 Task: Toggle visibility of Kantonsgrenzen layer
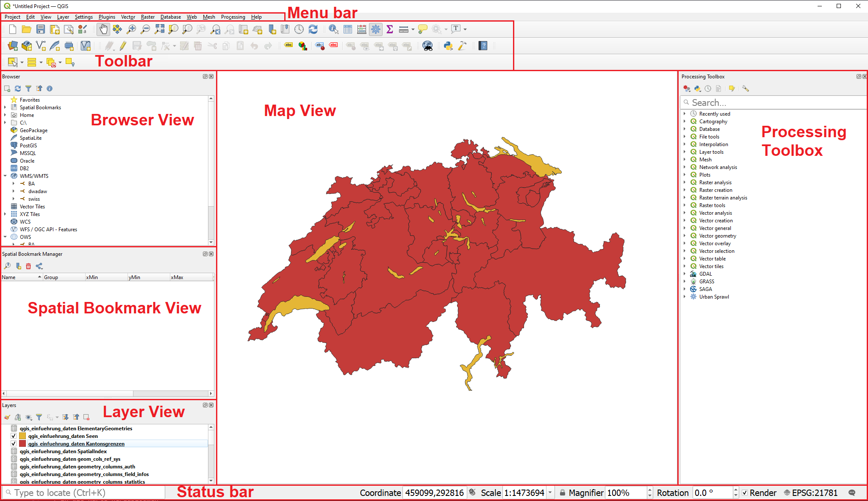(14, 443)
